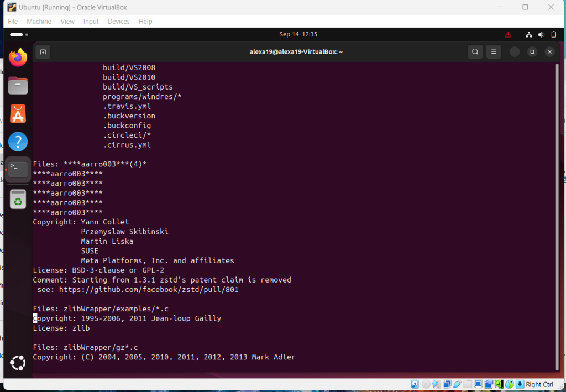566x392 pixels.
Task: Open a new terminal tab
Action: (x=43, y=52)
